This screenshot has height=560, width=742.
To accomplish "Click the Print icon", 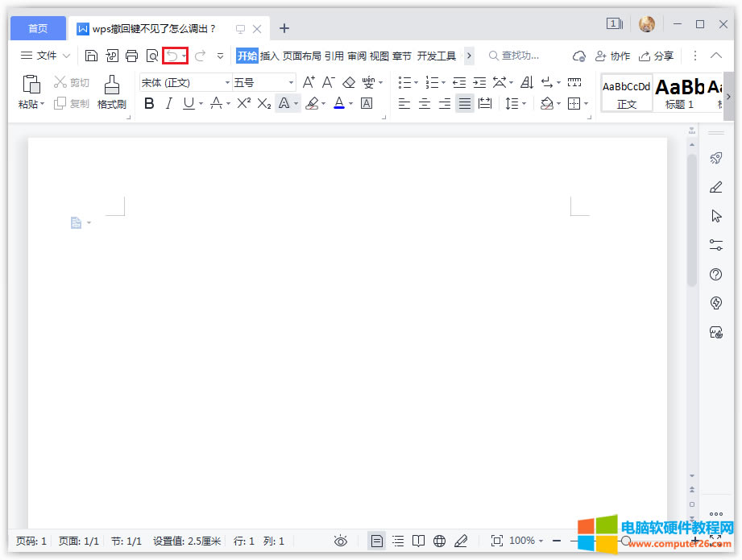I will (131, 56).
